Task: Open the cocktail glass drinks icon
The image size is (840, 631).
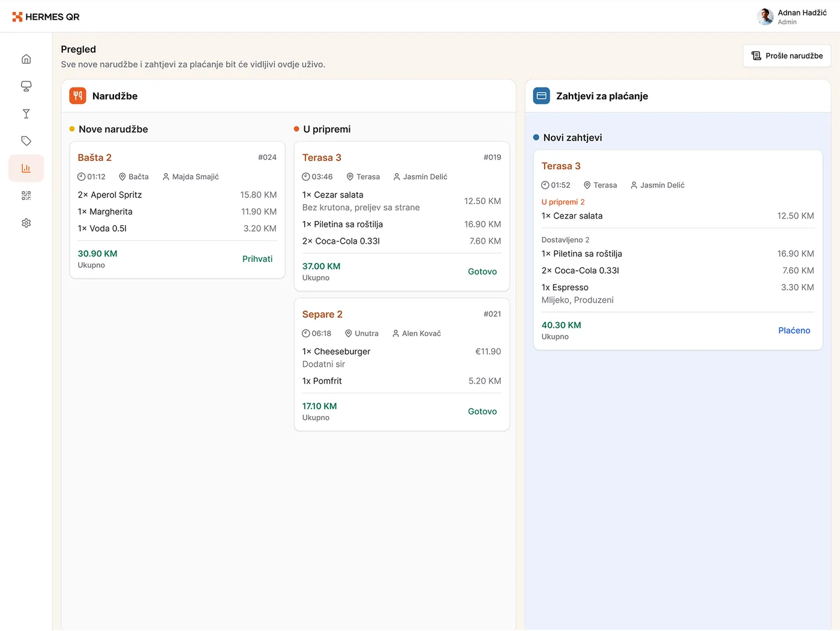Action: tap(26, 113)
